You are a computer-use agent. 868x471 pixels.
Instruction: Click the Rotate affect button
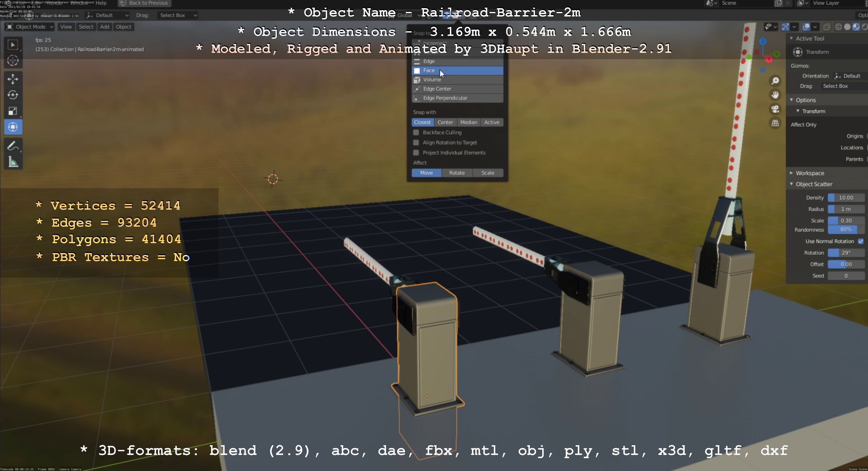[x=457, y=173]
